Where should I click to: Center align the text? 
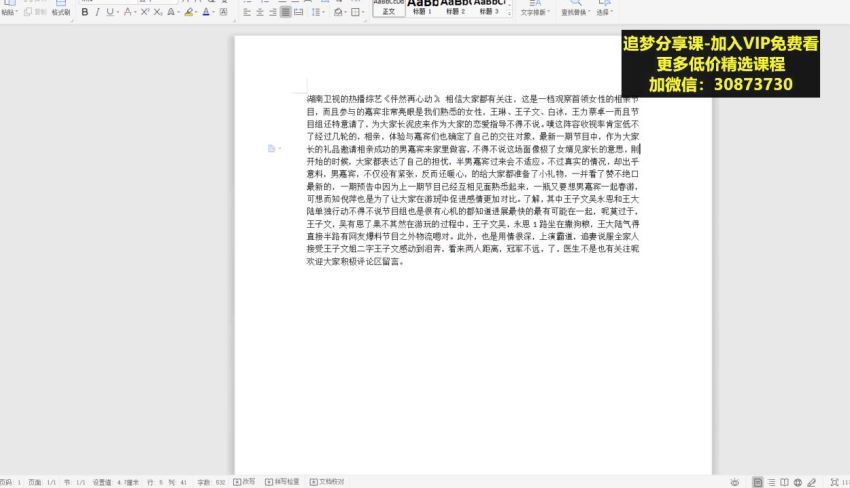coord(260,12)
